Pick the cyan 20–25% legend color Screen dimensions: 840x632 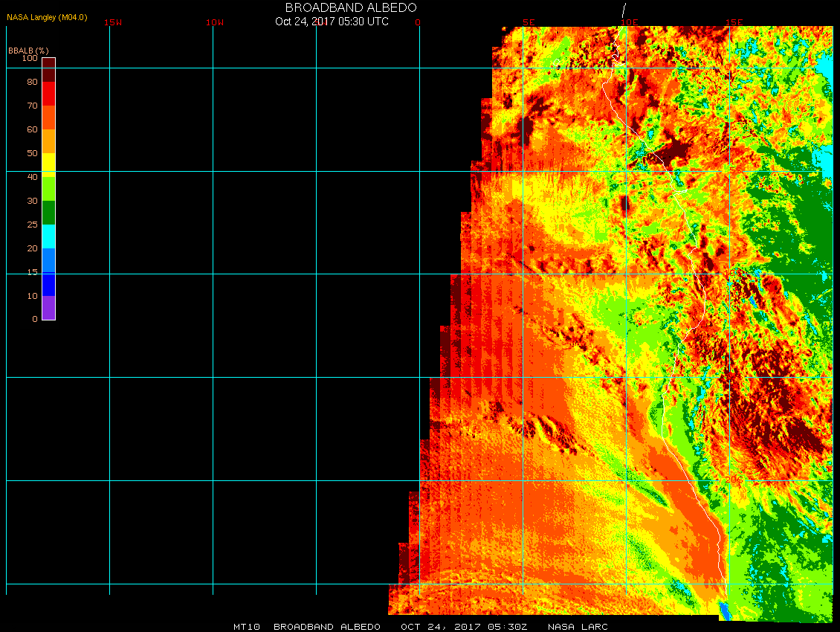coord(48,236)
